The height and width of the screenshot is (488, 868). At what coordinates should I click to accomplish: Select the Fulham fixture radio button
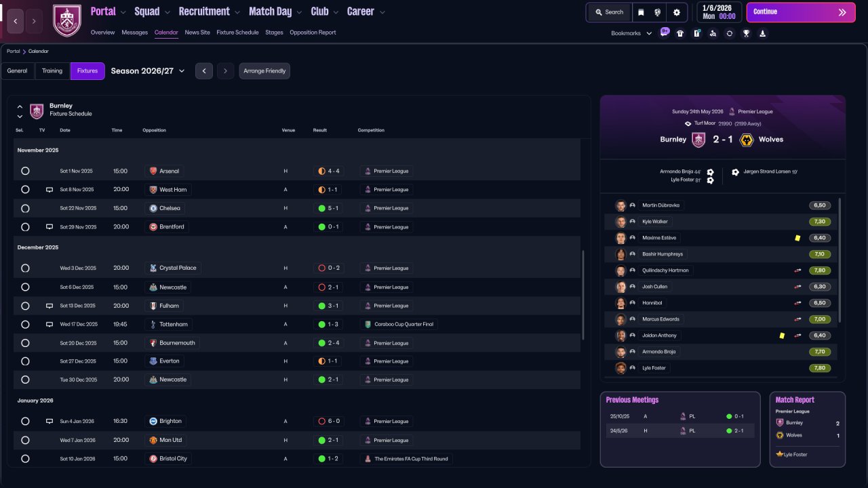click(x=25, y=306)
